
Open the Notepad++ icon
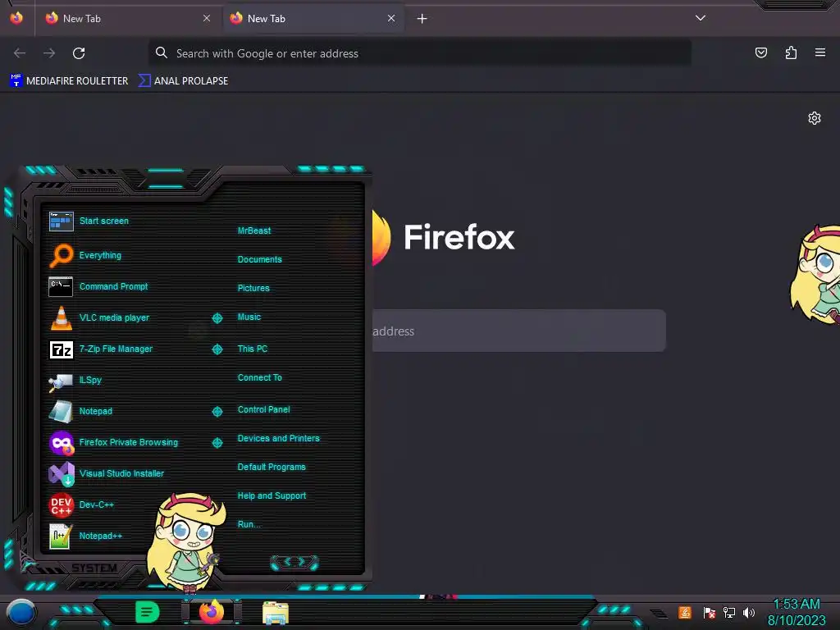point(61,536)
